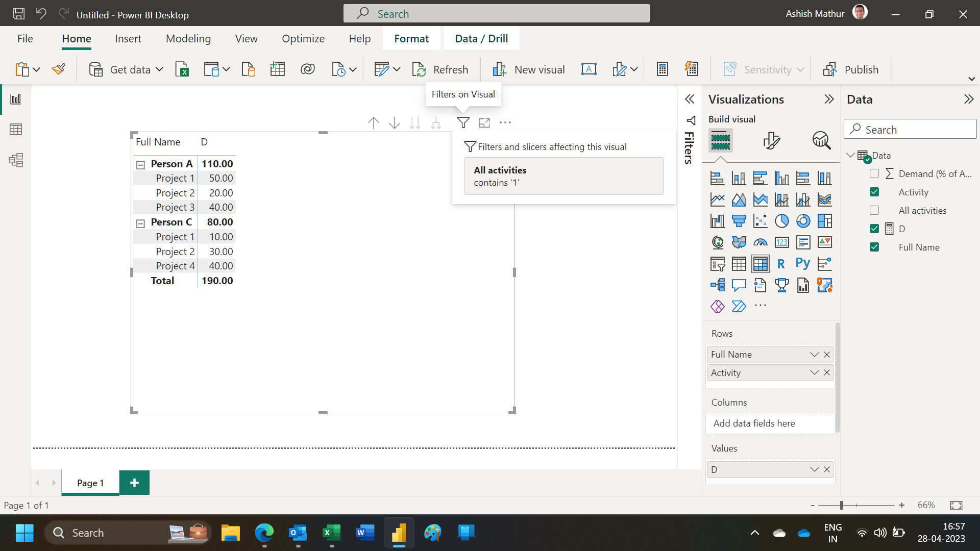Adjust the zoom slider handle

tap(841, 505)
